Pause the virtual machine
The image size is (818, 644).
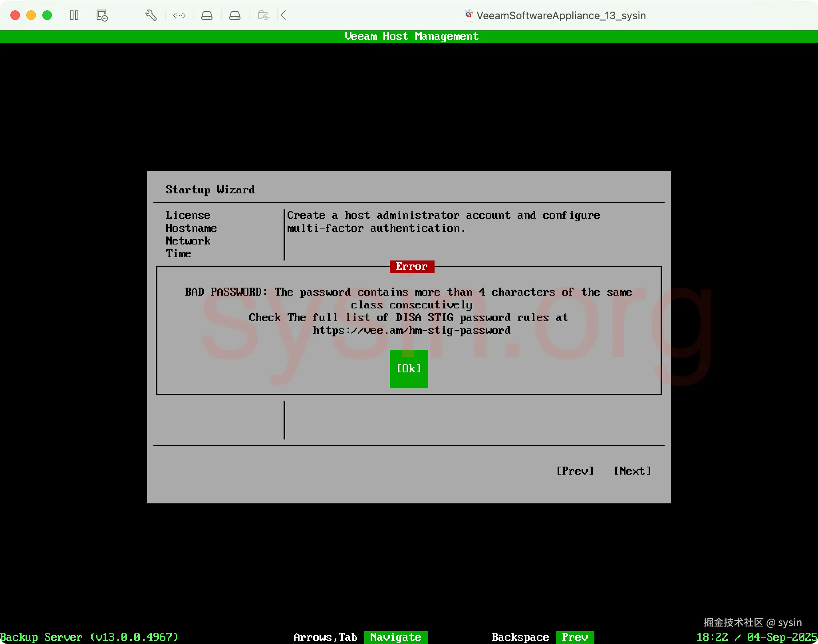tap(74, 16)
